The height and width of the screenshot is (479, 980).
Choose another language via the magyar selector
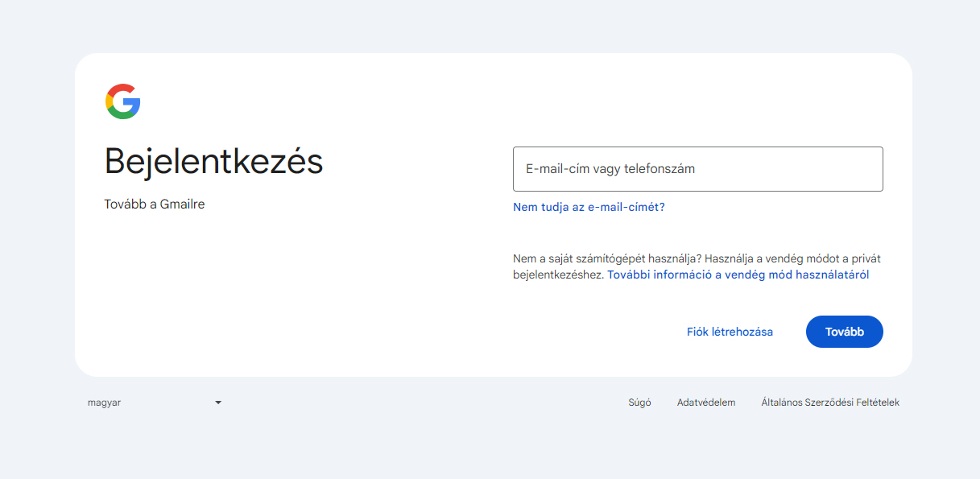[153, 402]
